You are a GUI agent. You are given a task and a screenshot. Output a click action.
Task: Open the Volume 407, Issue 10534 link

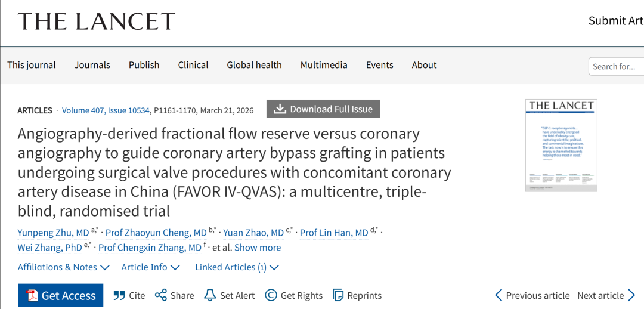pos(105,110)
